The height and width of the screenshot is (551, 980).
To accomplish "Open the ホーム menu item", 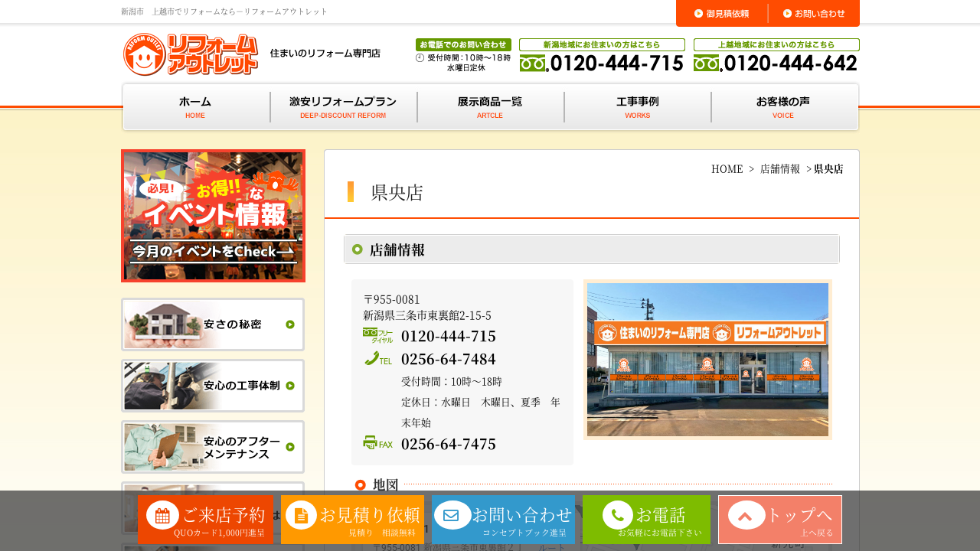I will 195,107.
